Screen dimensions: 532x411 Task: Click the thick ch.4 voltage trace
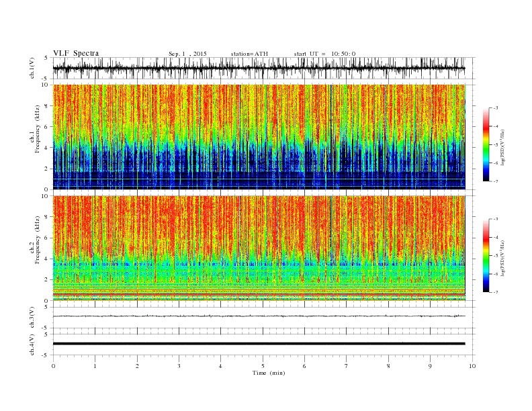click(x=259, y=344)
